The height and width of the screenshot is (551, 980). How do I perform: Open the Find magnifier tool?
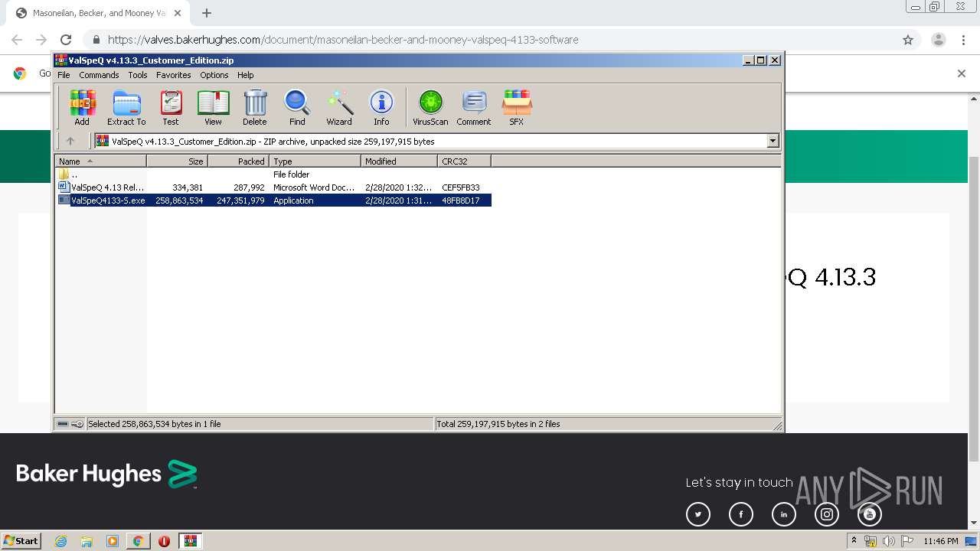point(297,107)
